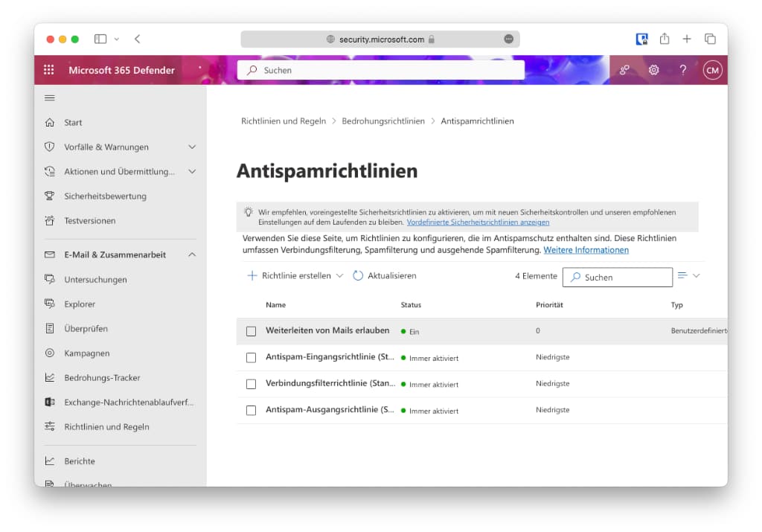Open the Richtlinie erstellen dropdown arrow
This screenshot has width=762, height=532.
339,275
